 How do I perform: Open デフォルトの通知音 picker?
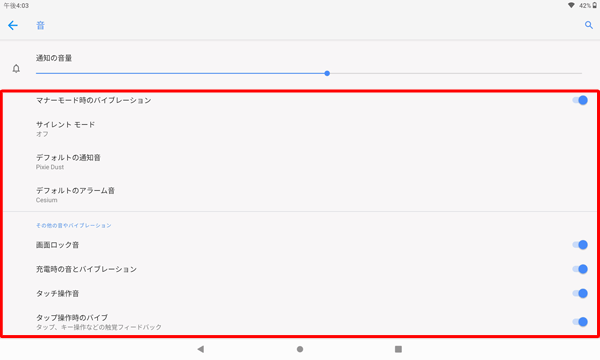[300, 162]
